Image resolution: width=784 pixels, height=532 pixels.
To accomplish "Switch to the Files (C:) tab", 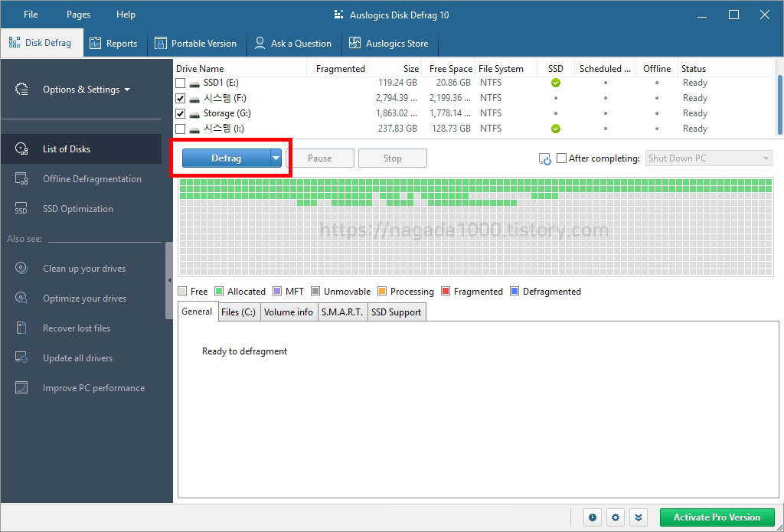I will 239,312.
